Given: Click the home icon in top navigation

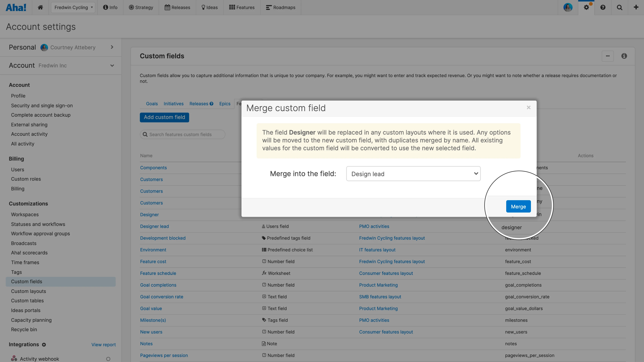Looking at the screenshot, I should point(40,7).
